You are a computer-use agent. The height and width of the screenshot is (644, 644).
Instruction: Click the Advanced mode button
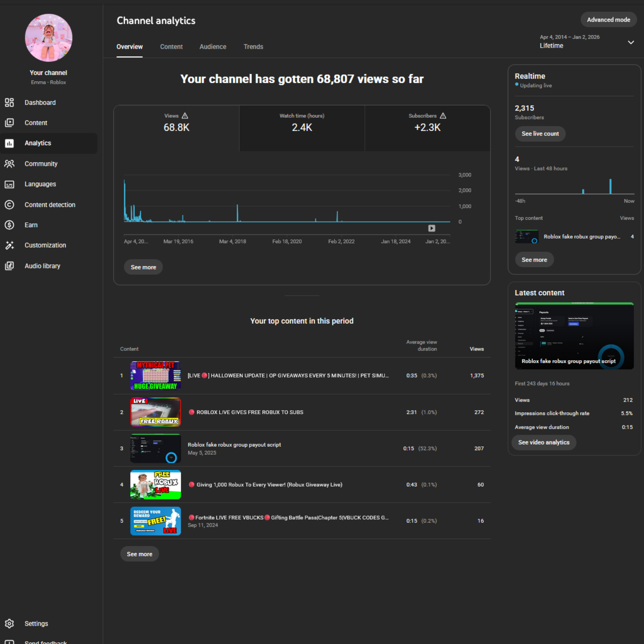click(x=608, y=20)
